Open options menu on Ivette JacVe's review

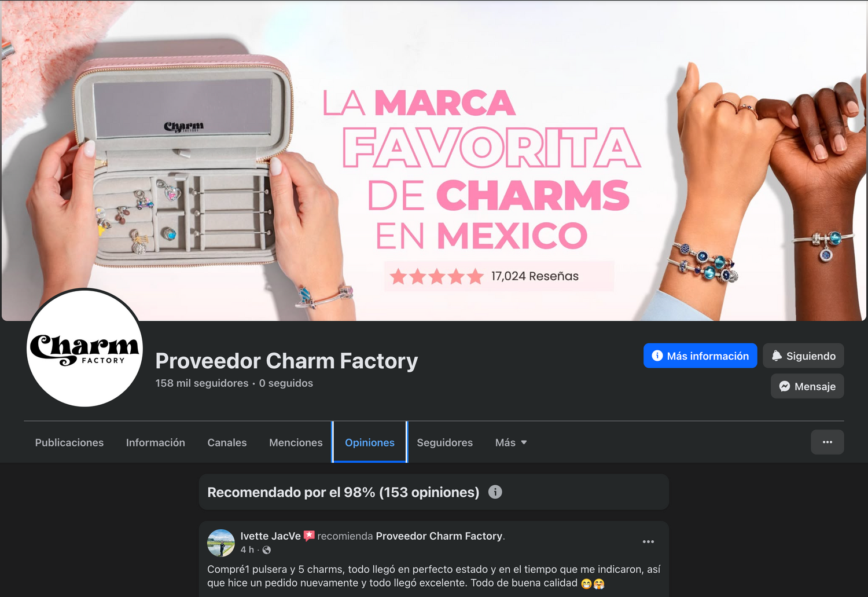coord(648,542)
